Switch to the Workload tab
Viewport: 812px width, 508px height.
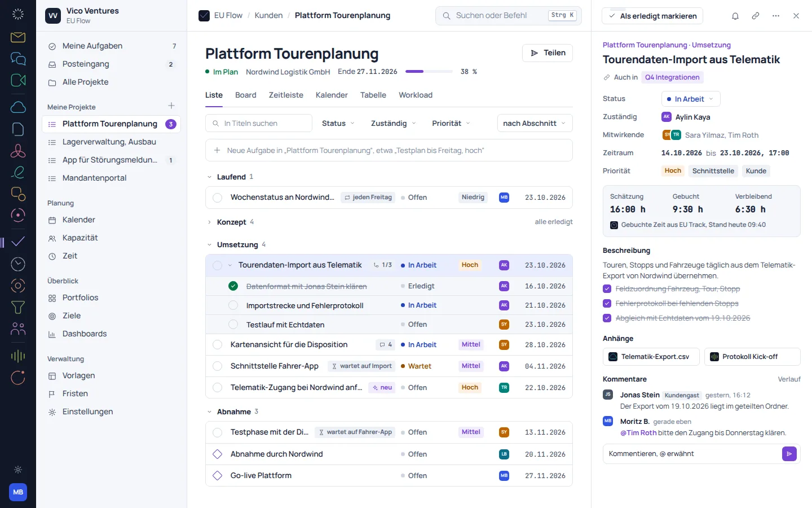tap(416, 95)
